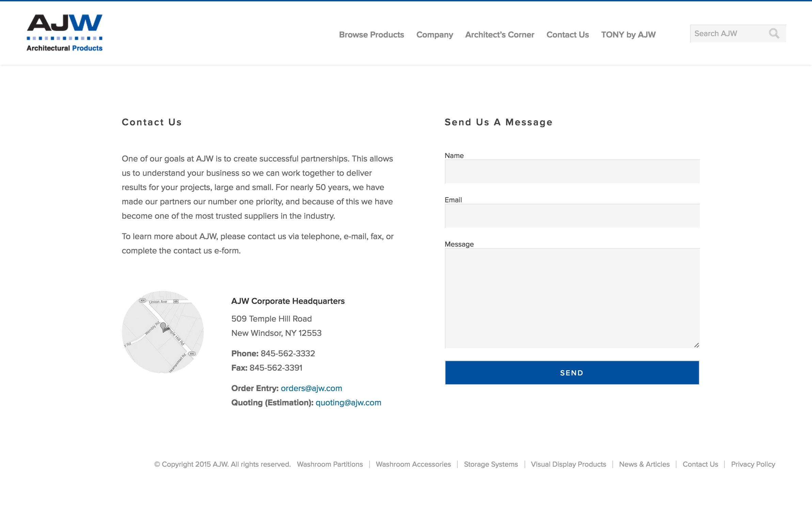The height and width of the screenshot is (528, 812).
Task: Email orders@ajw.com link
Action: 311,388
